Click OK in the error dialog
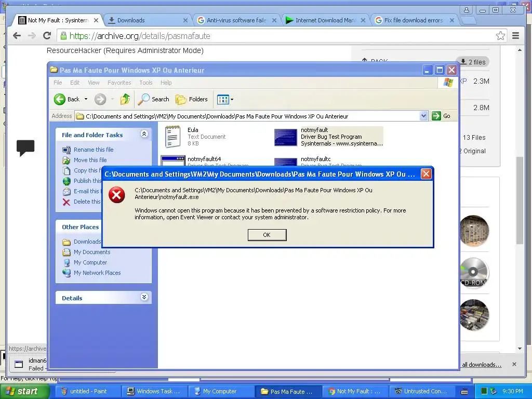 tap(267, 235)
